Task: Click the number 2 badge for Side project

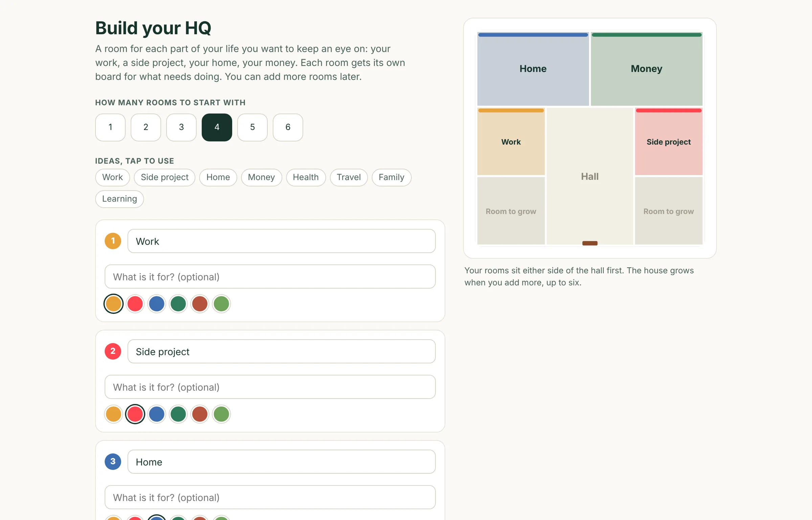Action: 113,352
